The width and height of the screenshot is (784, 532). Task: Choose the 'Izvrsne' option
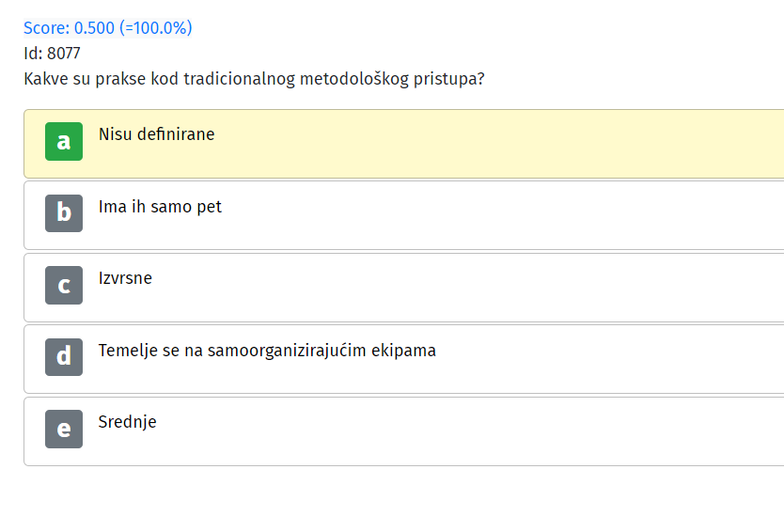tap(125, 278)
